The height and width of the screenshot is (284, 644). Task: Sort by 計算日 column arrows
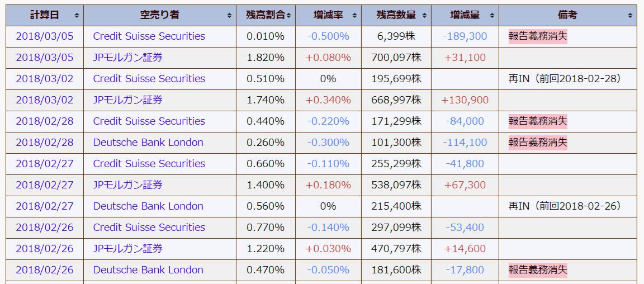pyautogui.click(x=77, y=16)
